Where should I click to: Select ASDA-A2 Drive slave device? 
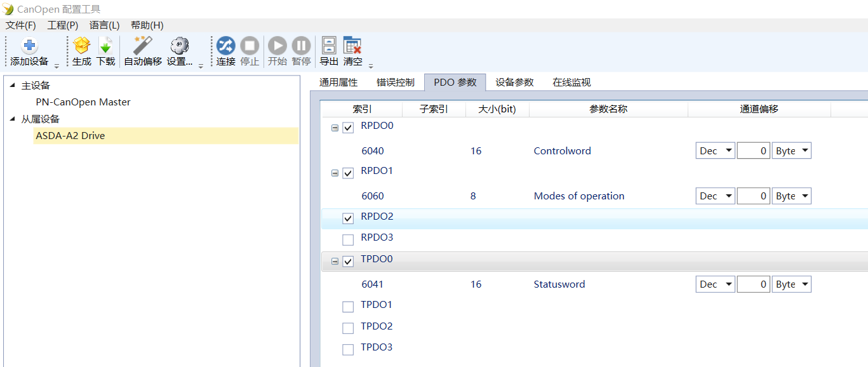click(70, 136)
